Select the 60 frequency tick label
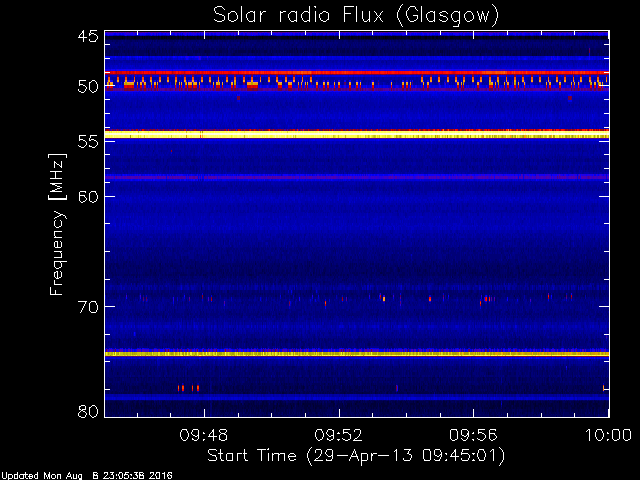 pos(88,196)
